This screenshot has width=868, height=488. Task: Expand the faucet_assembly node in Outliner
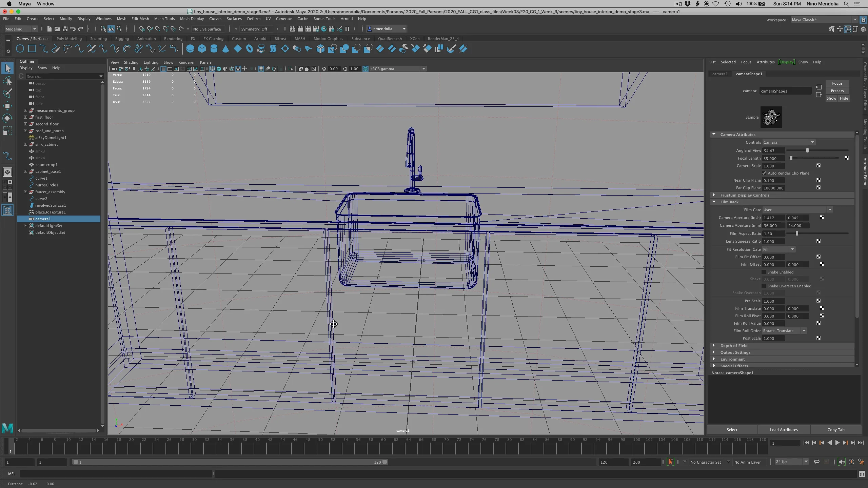tap(25, 192)
